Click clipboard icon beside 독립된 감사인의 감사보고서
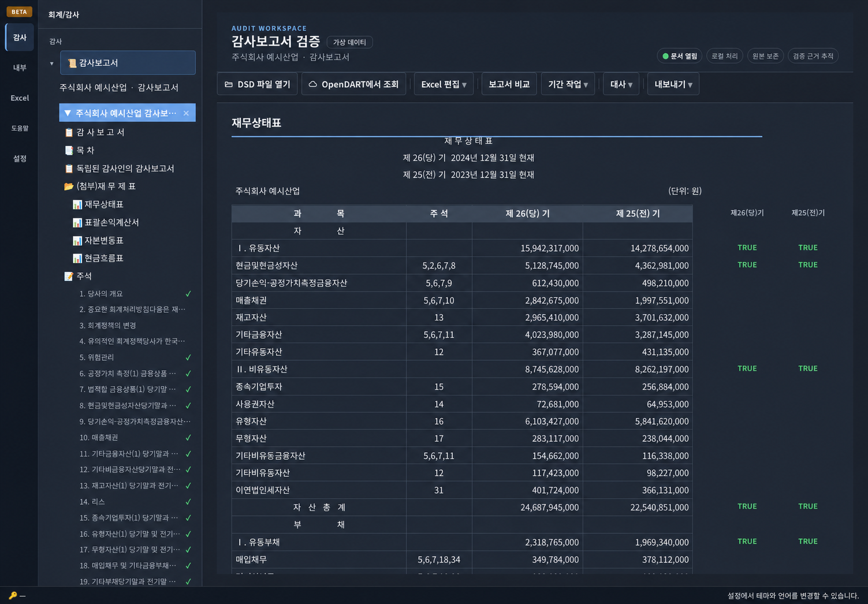 (69, 169)
